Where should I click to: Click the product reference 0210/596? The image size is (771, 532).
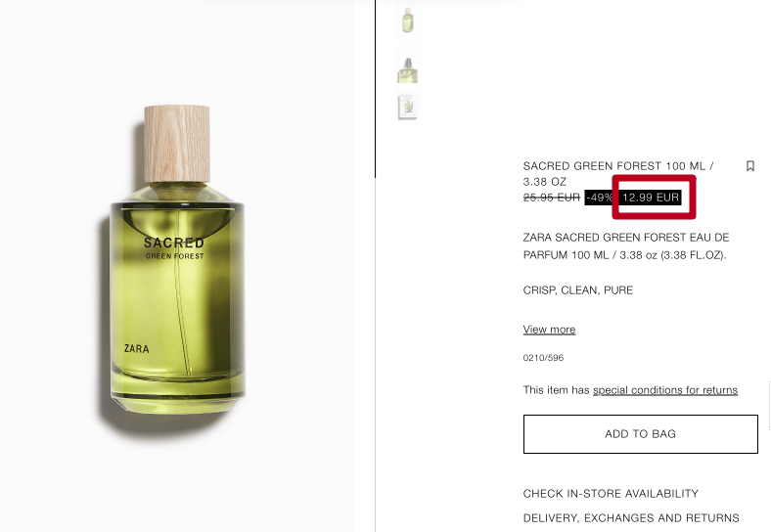[543, 358]
